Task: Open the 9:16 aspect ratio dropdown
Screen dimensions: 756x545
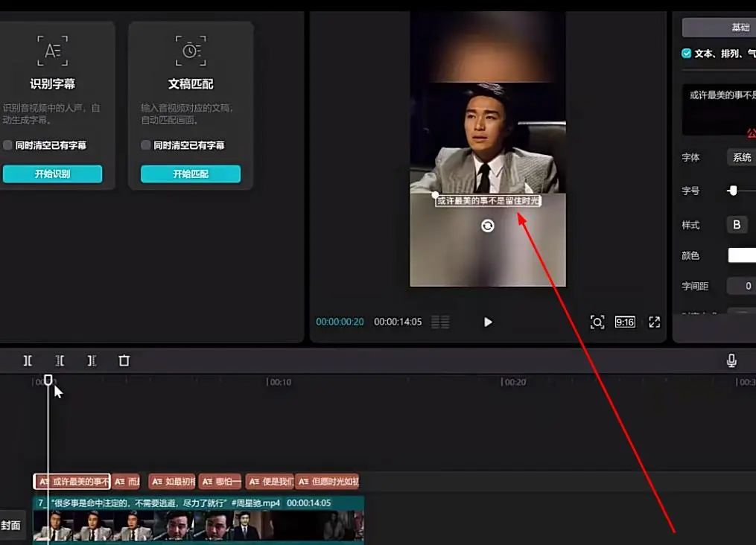Action: pyautogui.click(x=626, y=322)
